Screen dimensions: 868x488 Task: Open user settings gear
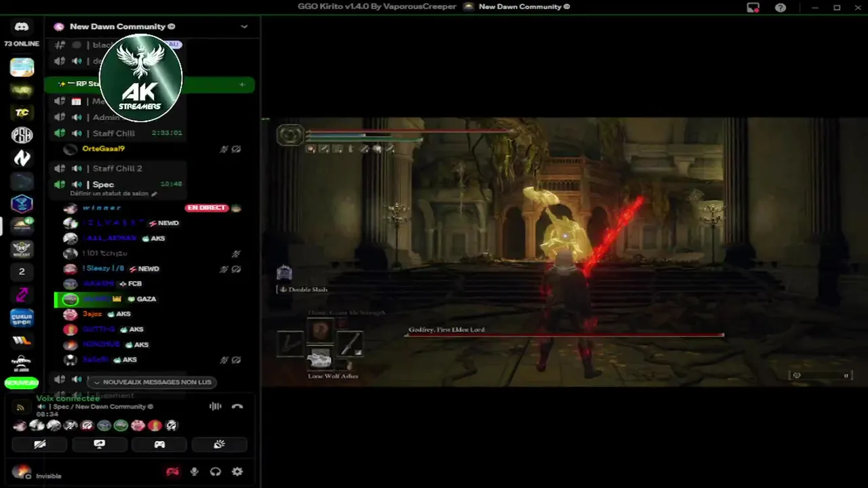pyautogui.click(x=237, y=472)
